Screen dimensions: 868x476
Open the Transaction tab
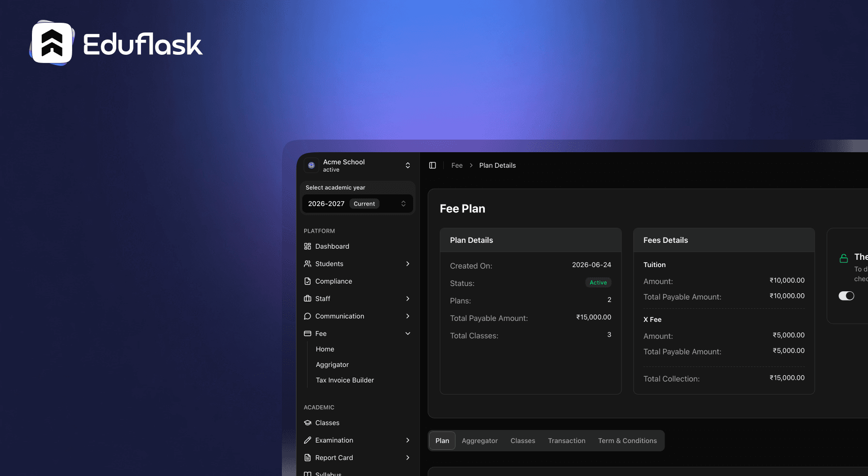point(567,441)
